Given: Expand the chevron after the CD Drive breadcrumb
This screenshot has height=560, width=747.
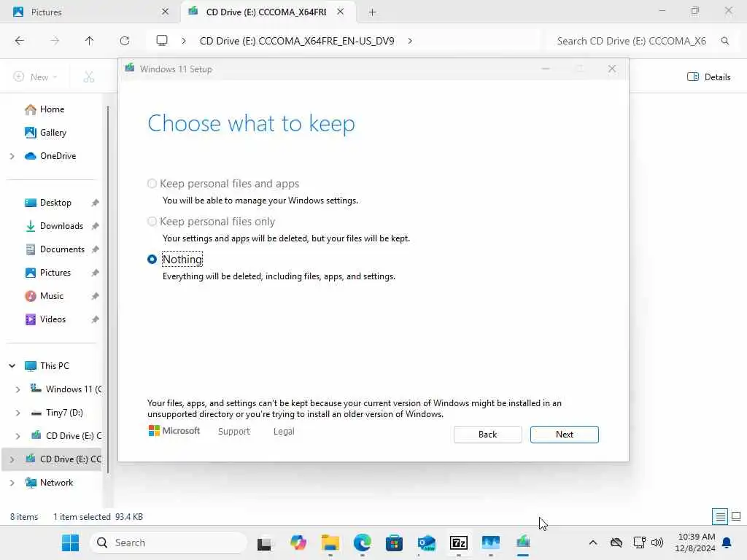Looking at the screenshot, I should 410,41.
